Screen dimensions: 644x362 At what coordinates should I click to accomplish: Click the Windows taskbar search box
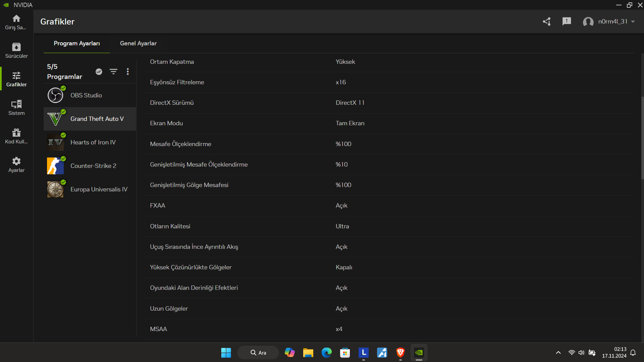pos(258,353)
